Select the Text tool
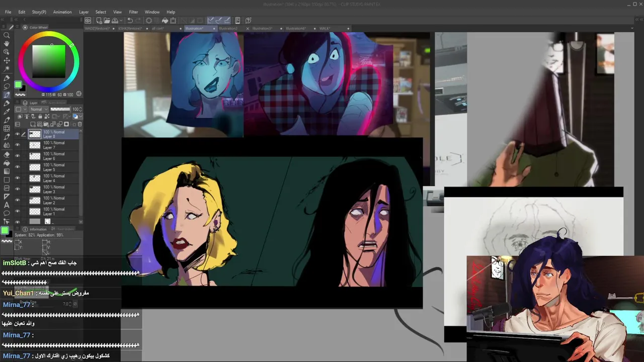Image resolution: width=644 pixels, height=362 pixels. click(7, 205)
